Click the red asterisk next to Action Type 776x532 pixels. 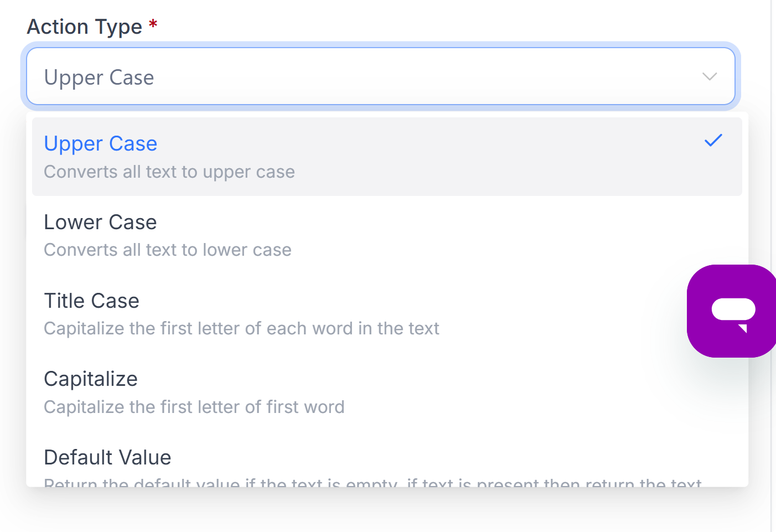coord(153,25)
